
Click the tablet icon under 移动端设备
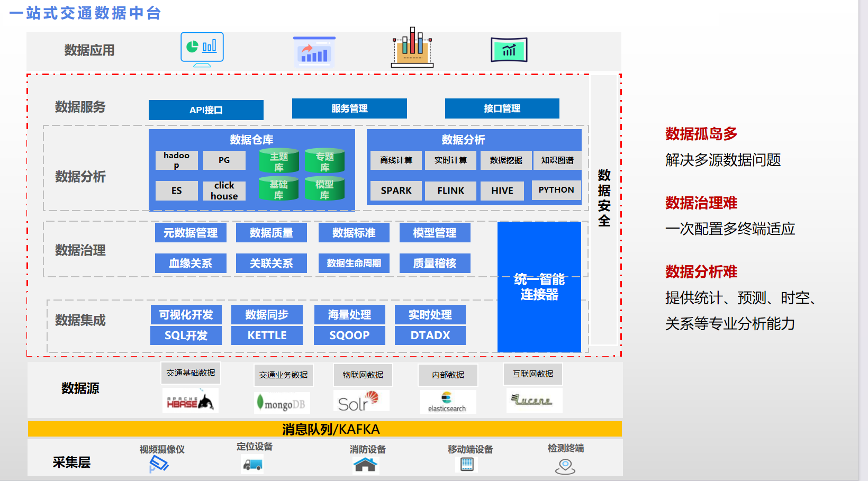click(x=467, y=465)
